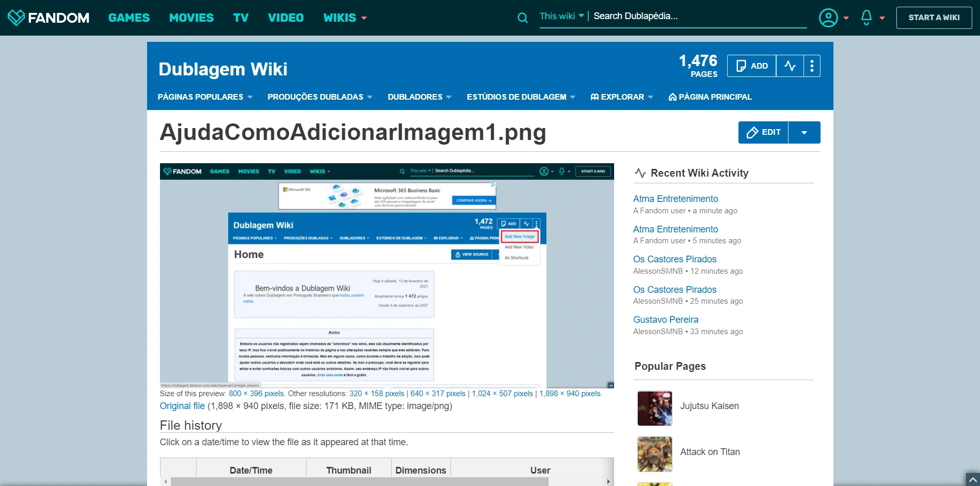Open the Games section
Screen dimensions: 980x486
tap(129, 18)
